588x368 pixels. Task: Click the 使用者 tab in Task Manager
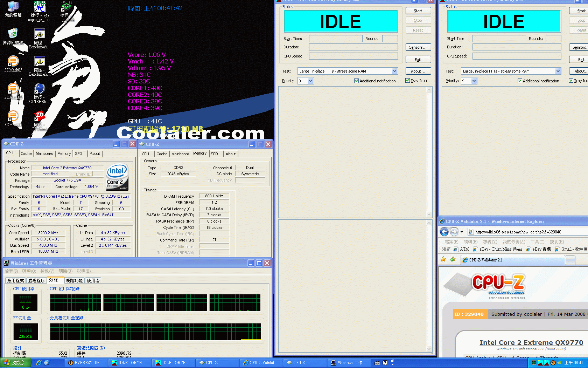(x=93, y=280)
